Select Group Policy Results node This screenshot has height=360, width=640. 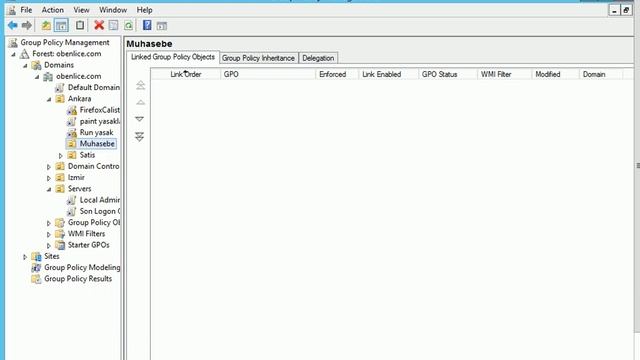pyautogui.click(x=78, y=279)
